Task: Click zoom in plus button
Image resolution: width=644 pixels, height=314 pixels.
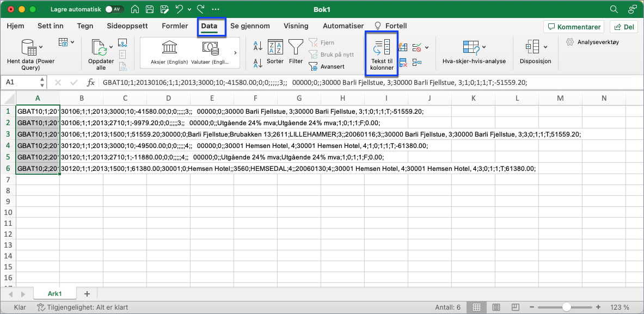Action: (x=598, y=307)
